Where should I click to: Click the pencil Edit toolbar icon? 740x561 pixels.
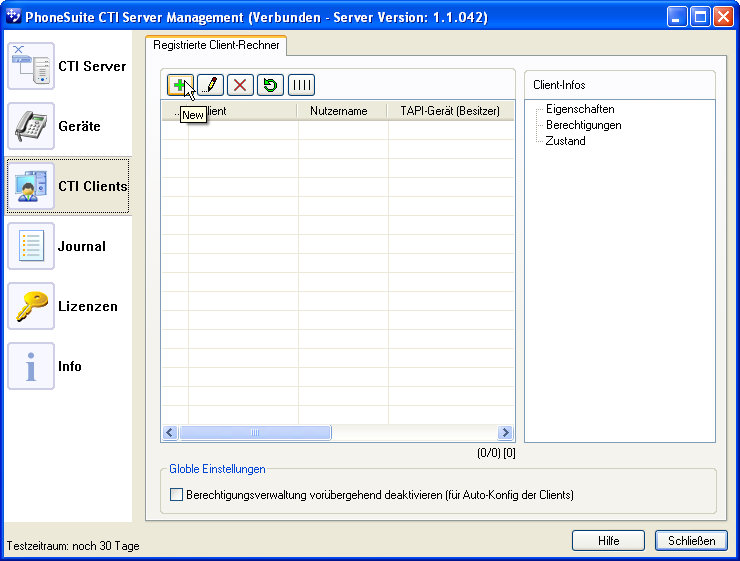click(211, 85)
